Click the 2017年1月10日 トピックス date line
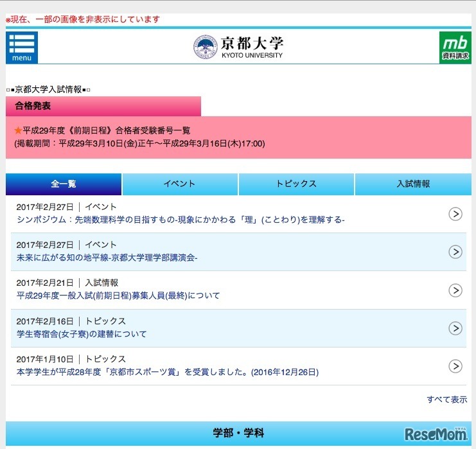This screenshot has width=476, height=449. click(x=71, y=359)
